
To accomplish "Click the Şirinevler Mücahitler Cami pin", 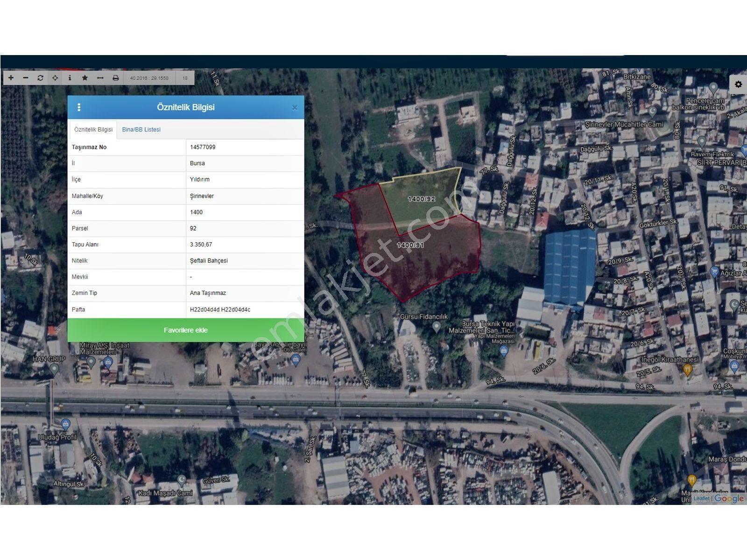I will point(653,112).
